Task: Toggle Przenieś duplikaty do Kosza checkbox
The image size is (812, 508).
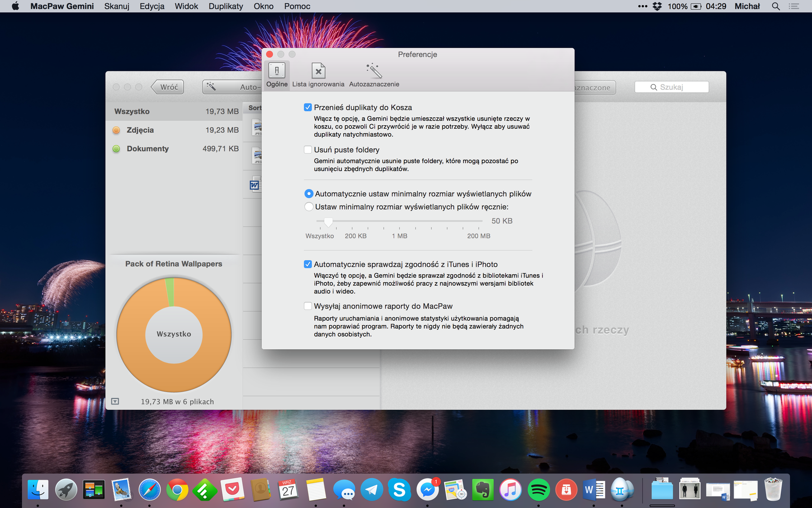Action: pyautogui.click(x=308, y=107)
